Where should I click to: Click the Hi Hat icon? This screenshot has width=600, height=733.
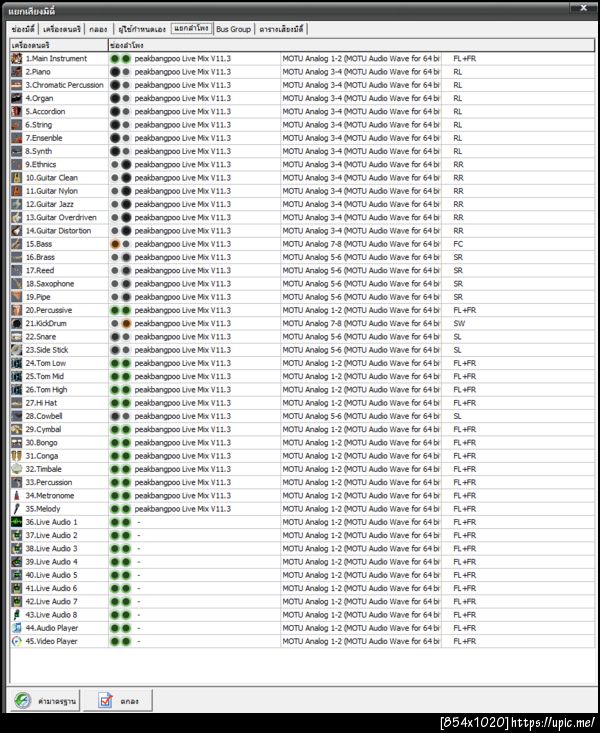tap(16, 403)
